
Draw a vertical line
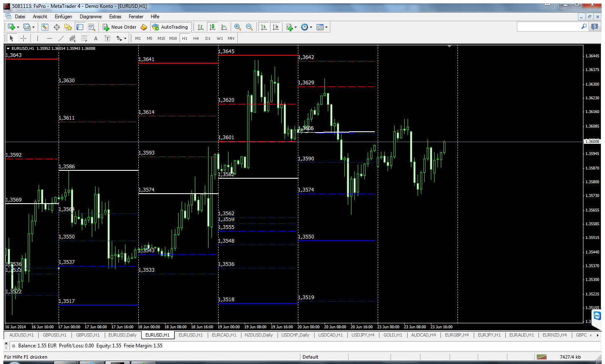coord(37,38)
